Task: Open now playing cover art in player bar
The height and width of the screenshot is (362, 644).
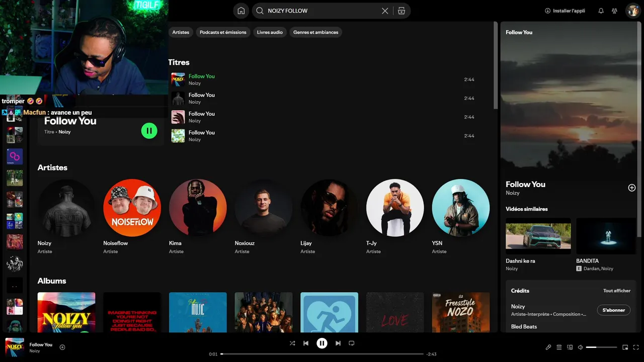Action: [x=15, y=347]
